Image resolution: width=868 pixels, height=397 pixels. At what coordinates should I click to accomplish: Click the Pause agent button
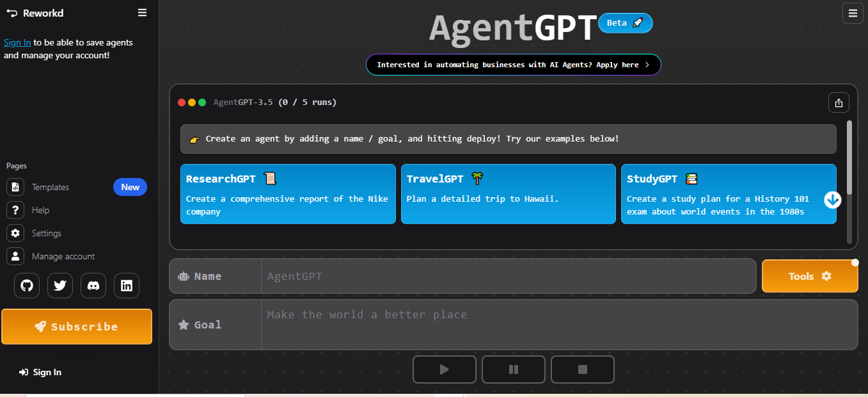(514, 369)
